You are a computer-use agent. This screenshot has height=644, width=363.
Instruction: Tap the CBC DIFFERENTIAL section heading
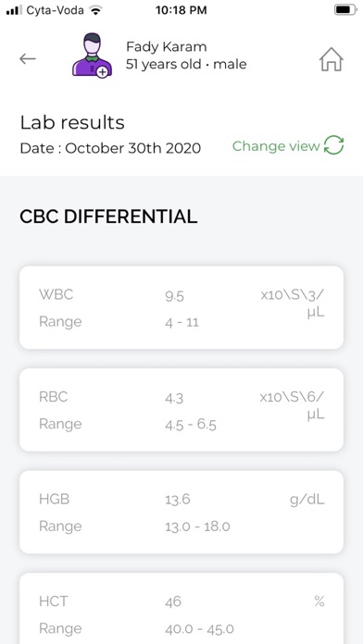click(x=108, y=217)
